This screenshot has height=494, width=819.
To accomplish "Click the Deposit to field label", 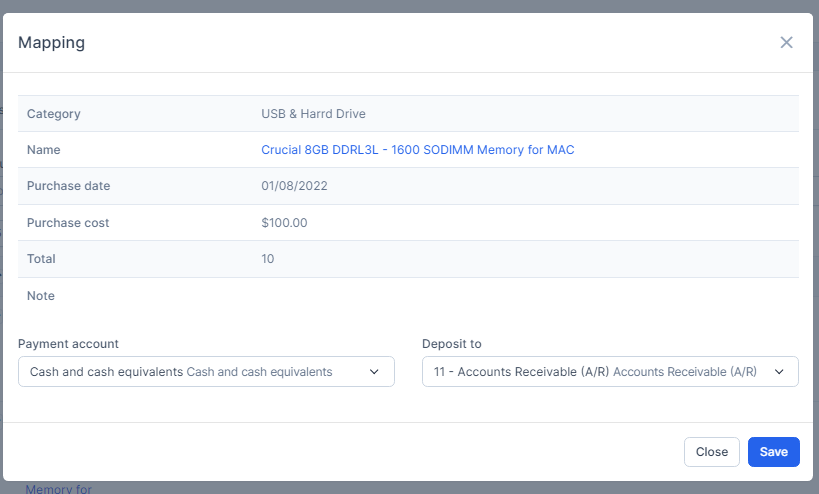I will [452, 344].
